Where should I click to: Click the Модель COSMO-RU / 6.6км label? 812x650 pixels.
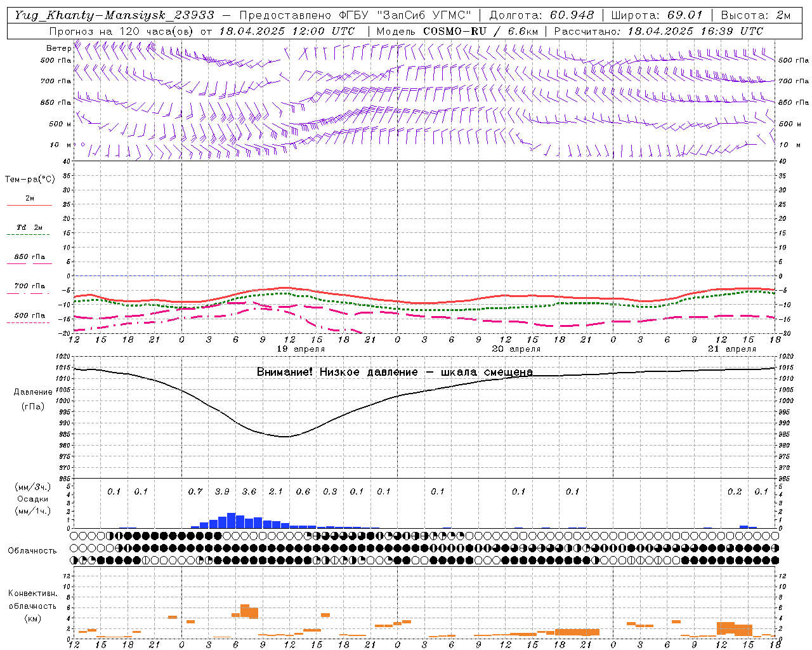457,31
